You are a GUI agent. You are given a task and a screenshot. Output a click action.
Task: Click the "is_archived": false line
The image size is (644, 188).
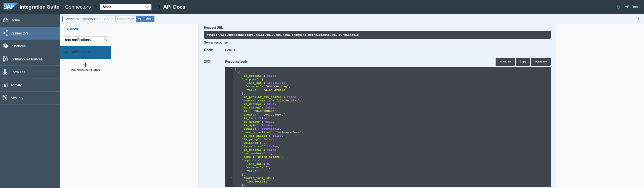point(261,146)
